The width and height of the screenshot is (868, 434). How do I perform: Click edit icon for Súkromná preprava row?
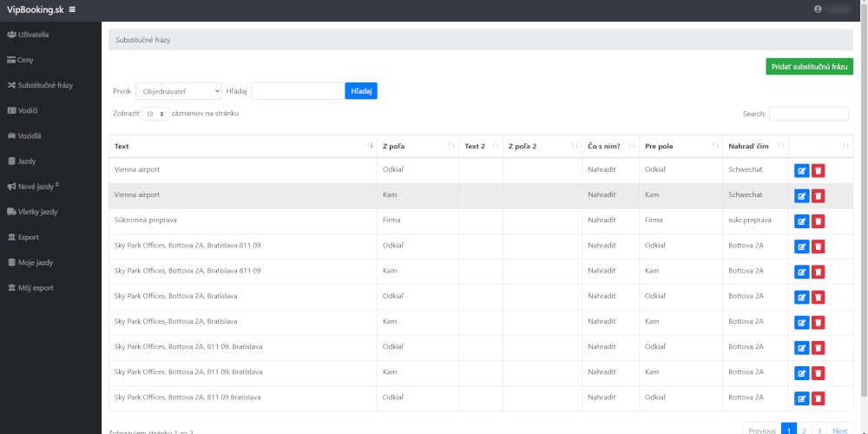(801, 221)
